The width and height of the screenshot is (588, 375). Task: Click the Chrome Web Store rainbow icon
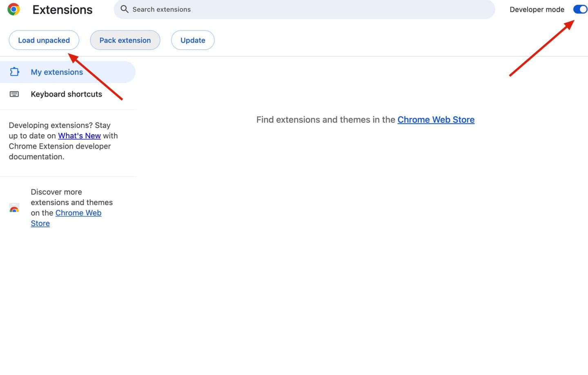[14, 208]
